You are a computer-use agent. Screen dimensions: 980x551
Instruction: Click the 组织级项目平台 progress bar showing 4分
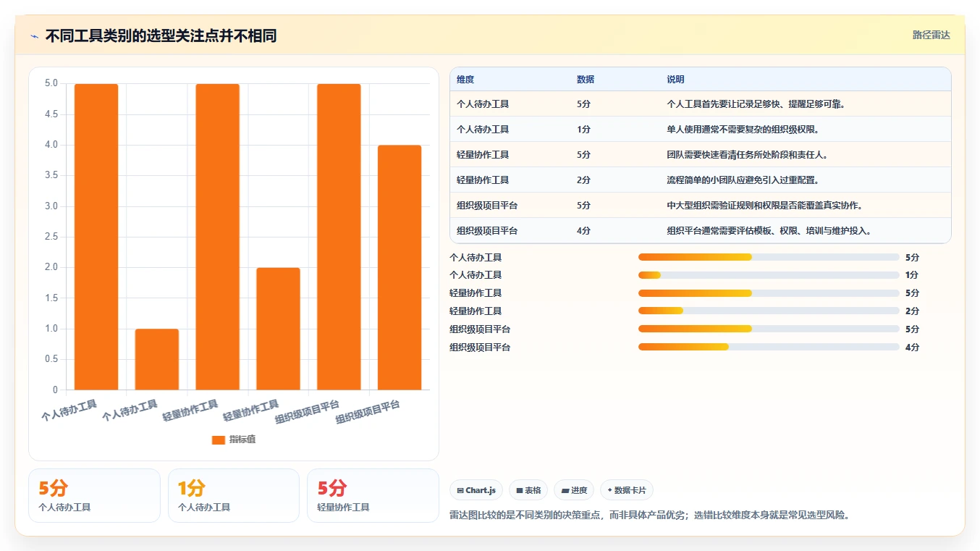769,348
